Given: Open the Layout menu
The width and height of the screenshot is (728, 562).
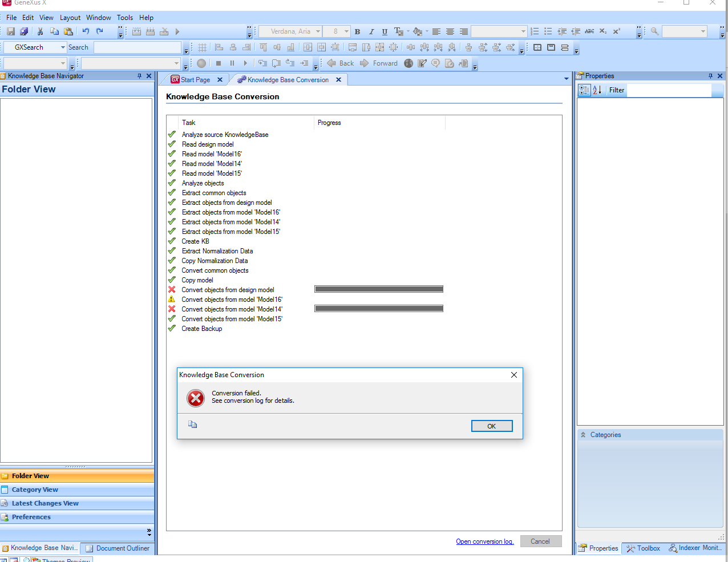Looking at the screenshot, I should [x=70, y=18].
